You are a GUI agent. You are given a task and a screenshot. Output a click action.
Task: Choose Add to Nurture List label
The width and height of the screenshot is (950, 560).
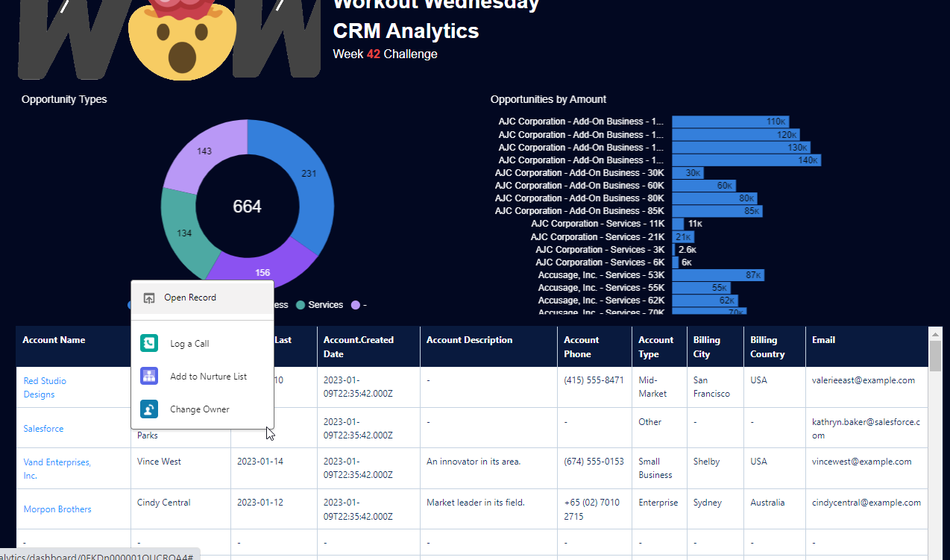click(208, 377)
